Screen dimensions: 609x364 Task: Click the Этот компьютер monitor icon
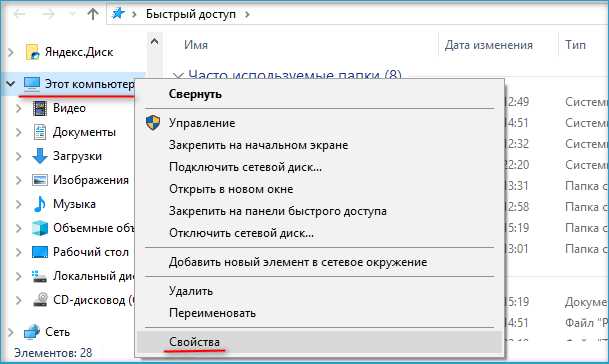(x=32, y=84)
